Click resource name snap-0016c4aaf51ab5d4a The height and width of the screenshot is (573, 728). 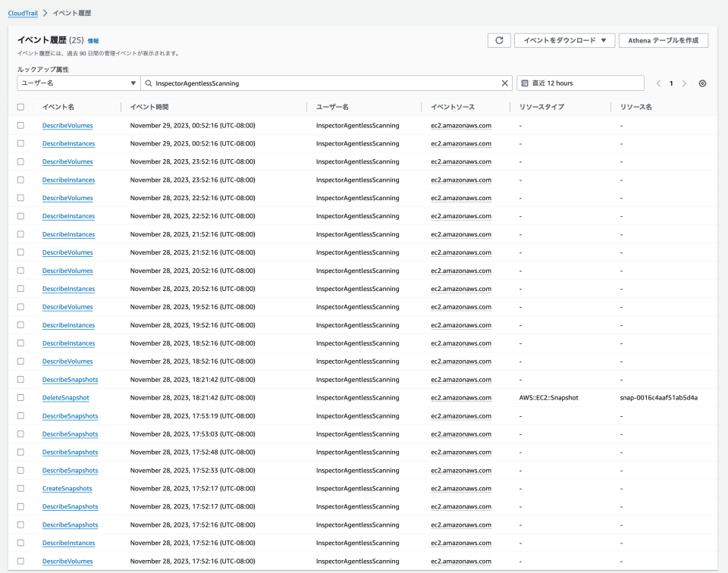pos(658,398)
